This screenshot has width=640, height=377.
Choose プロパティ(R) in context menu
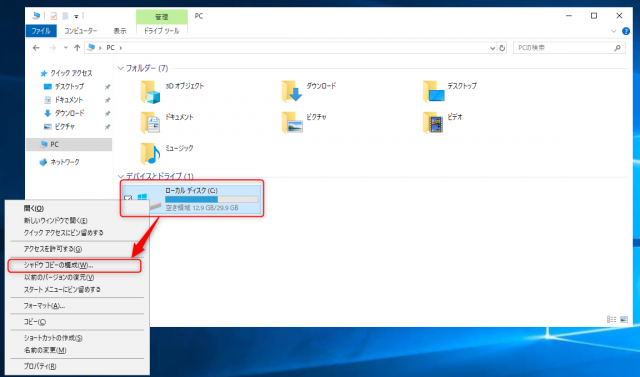click(x=78, y=366)
